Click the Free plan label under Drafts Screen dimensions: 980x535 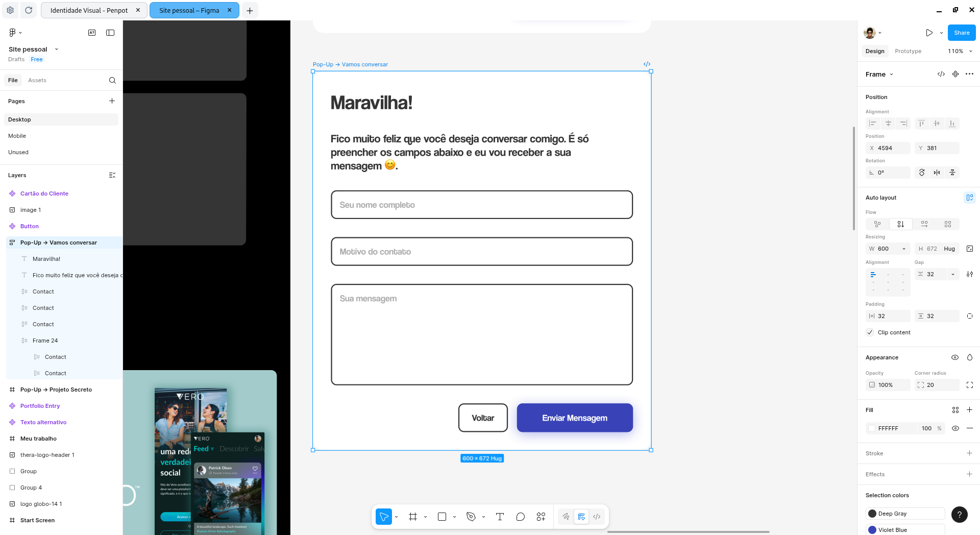37,59
